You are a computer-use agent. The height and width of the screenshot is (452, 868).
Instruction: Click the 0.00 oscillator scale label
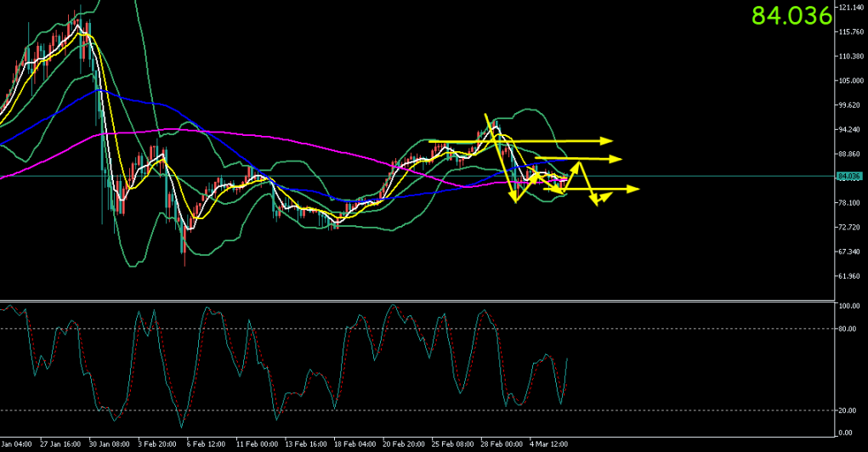click(846, 433)
